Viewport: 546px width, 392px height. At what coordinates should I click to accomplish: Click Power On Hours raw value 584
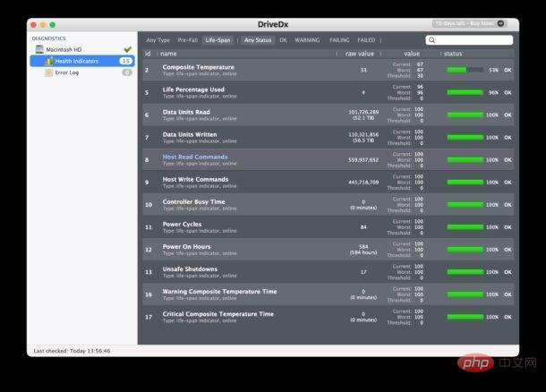(x=363, y=246)
